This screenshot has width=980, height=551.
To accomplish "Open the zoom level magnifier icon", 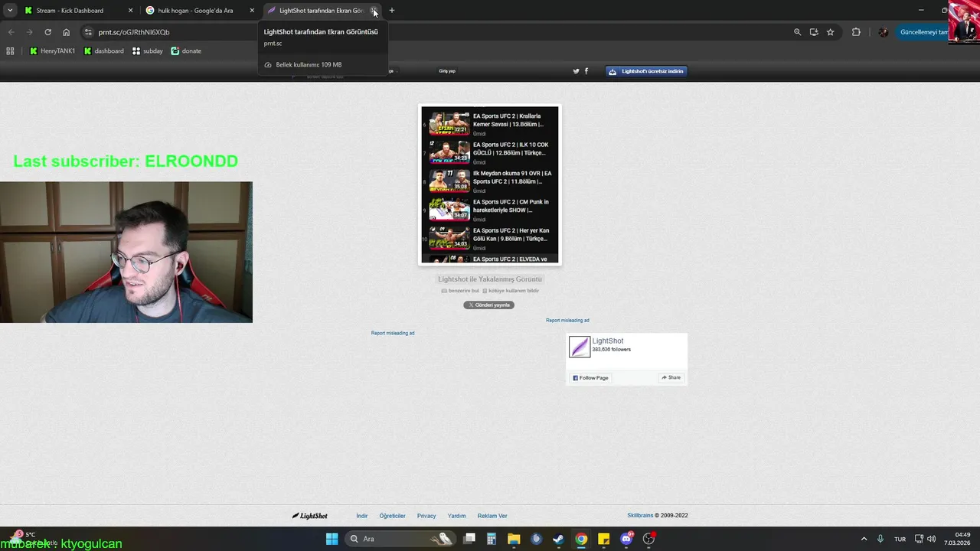I will [797, 32].
